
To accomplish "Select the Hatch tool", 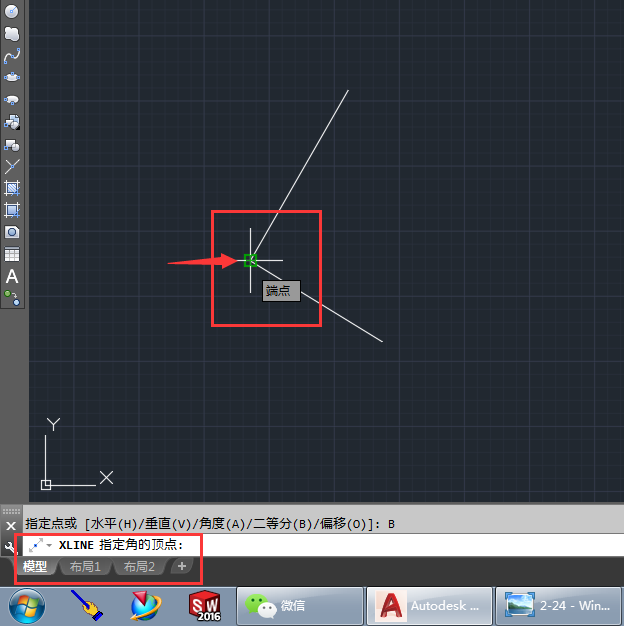I will click(x=12, y=188).
